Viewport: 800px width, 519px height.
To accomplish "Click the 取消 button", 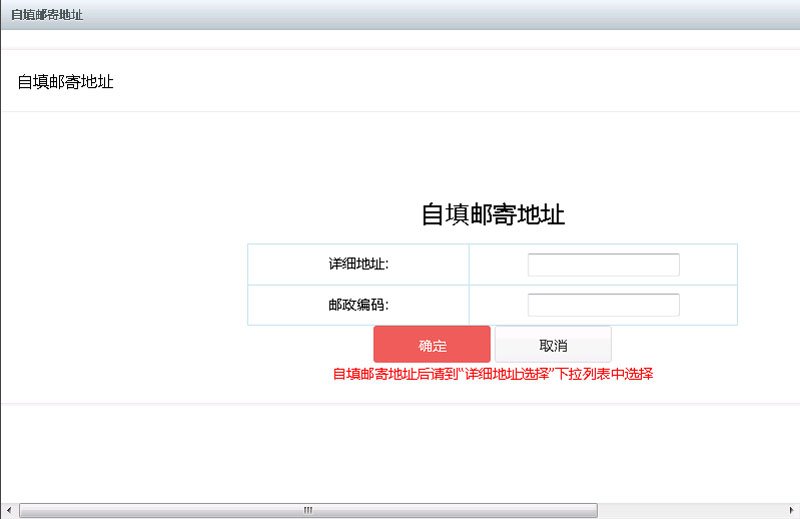I will click(x=553, y=345).
